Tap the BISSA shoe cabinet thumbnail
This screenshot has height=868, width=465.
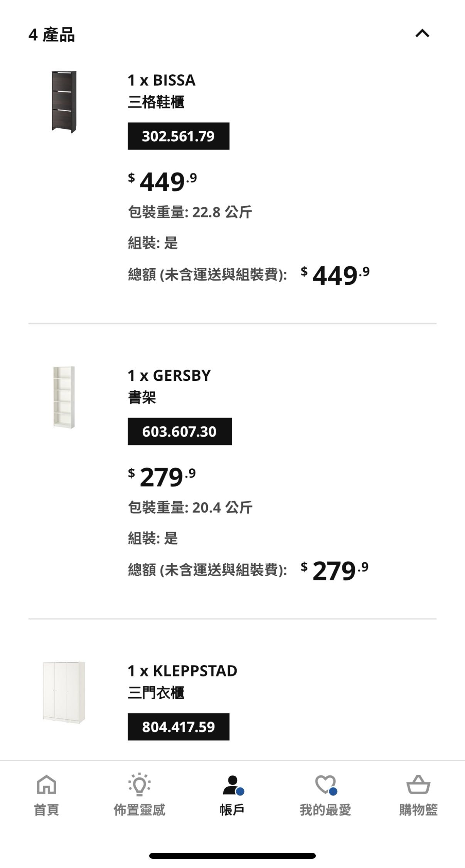64,102
